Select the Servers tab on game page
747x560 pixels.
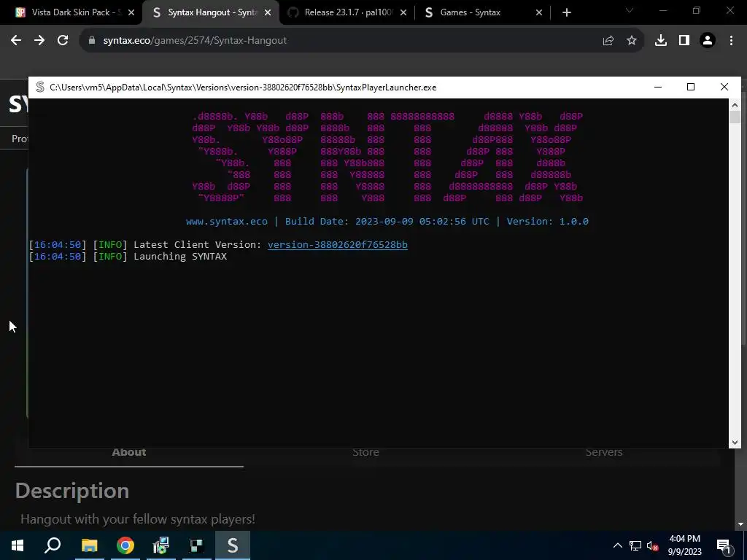click(x=604, y=452)
